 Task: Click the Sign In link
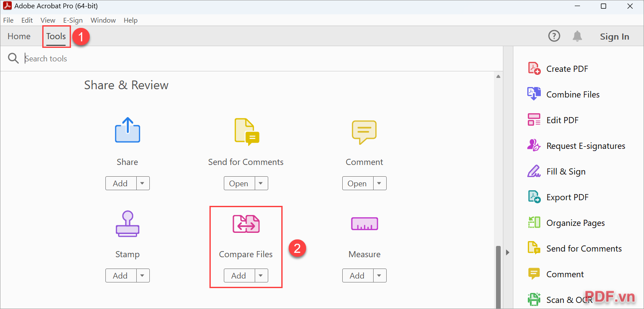click(x=614, y=37)
